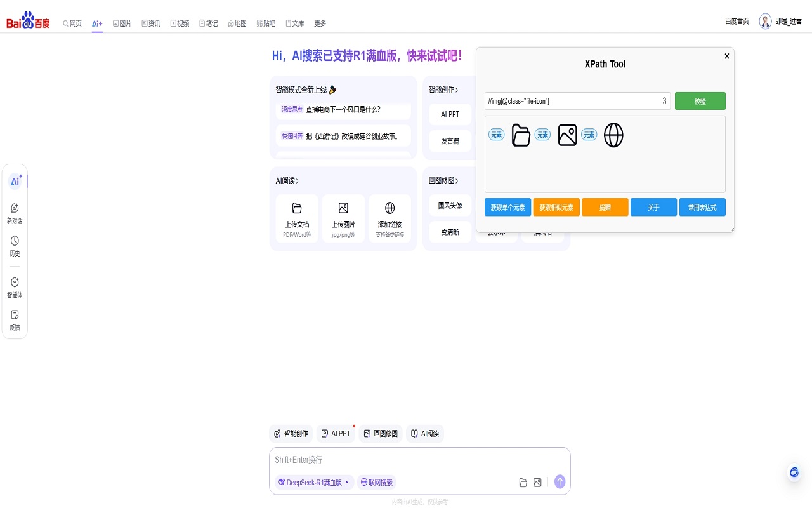
Task: Click the XPath expression input field
Action: click(x=577, y=101)
